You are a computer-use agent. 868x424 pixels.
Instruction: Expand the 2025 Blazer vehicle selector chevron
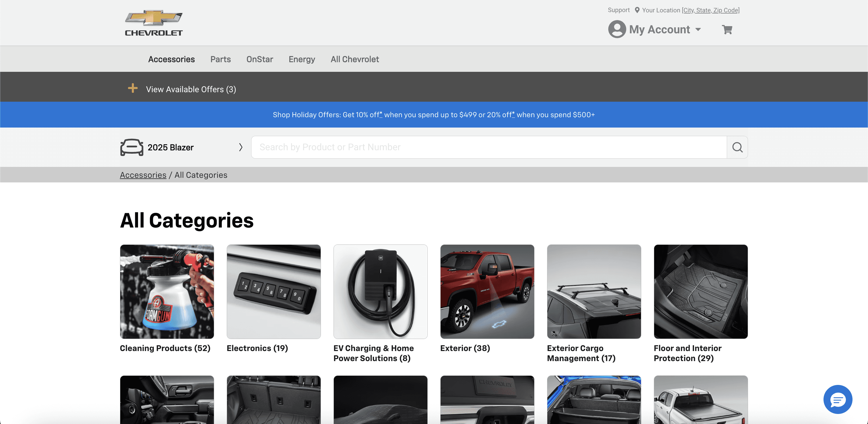coord(241,147)
